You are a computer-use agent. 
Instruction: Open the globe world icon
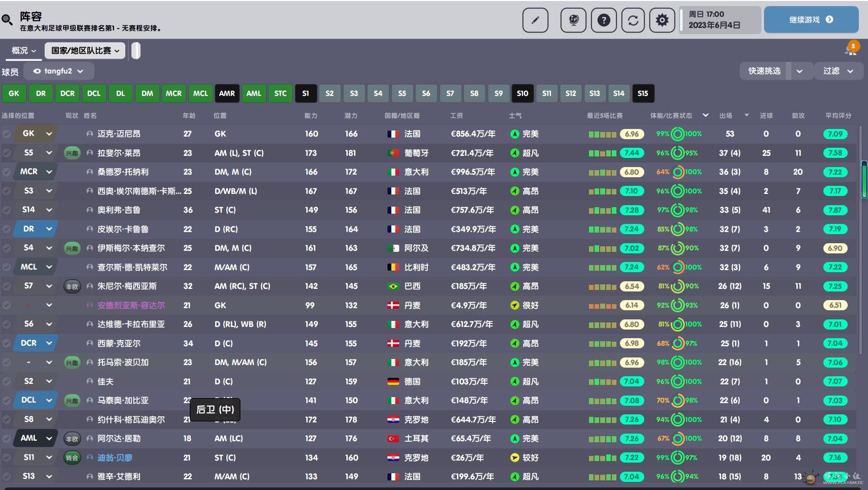(x=573, y=20)
